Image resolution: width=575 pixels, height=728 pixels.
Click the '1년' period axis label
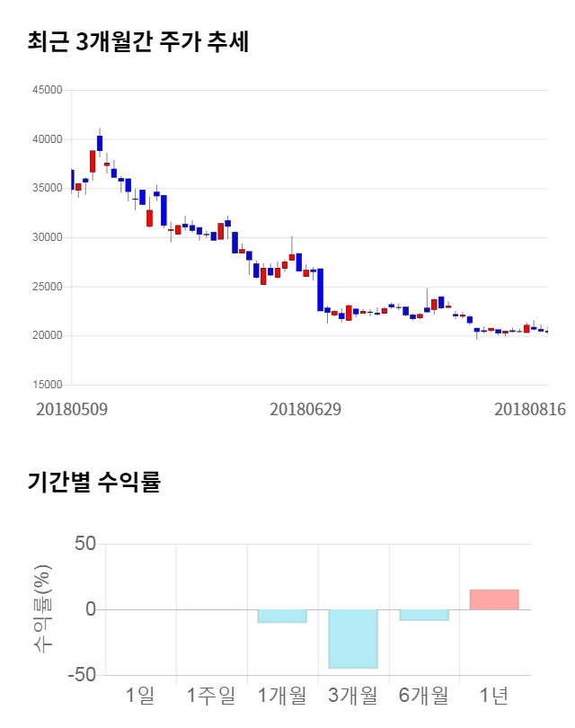[494, 695]
